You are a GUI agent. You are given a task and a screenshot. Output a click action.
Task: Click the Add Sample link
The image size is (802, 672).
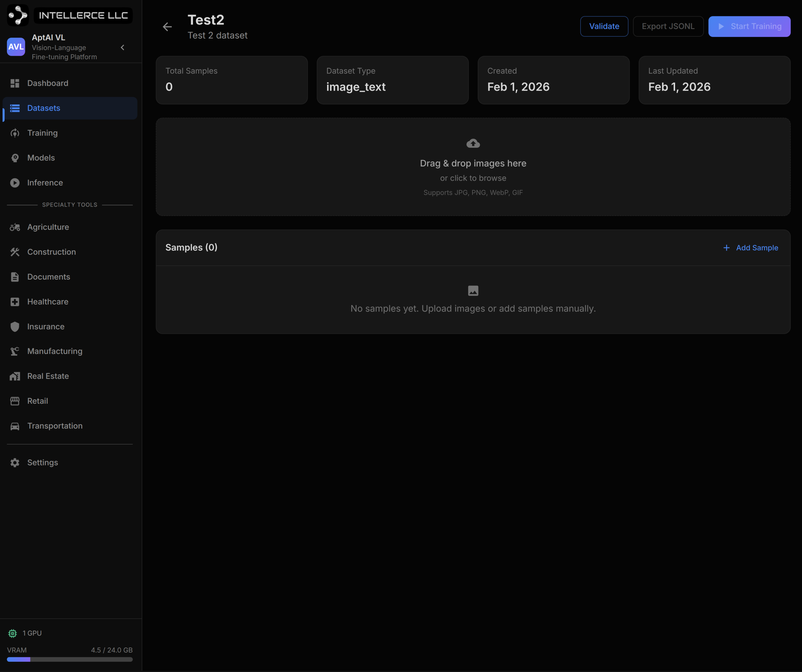(757, 248)
